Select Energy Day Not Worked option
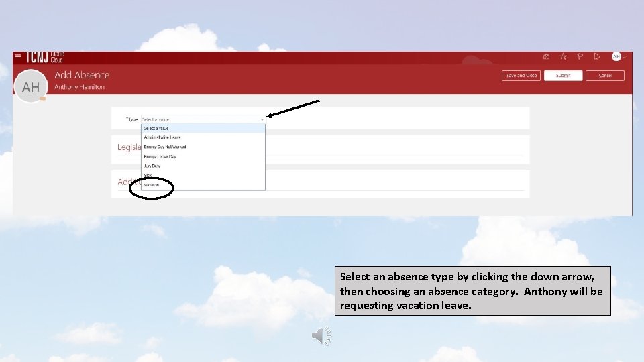 pyautogui.click(x=203, y=147)
